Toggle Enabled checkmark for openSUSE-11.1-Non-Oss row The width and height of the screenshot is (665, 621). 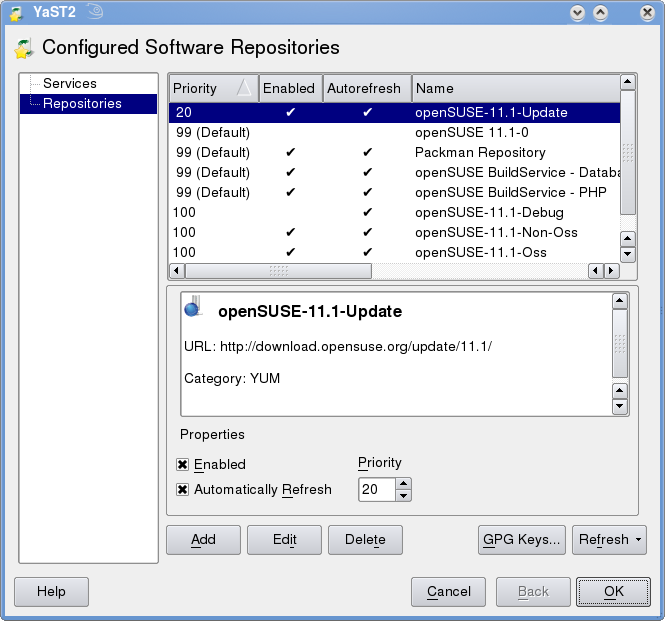point(291,232)
